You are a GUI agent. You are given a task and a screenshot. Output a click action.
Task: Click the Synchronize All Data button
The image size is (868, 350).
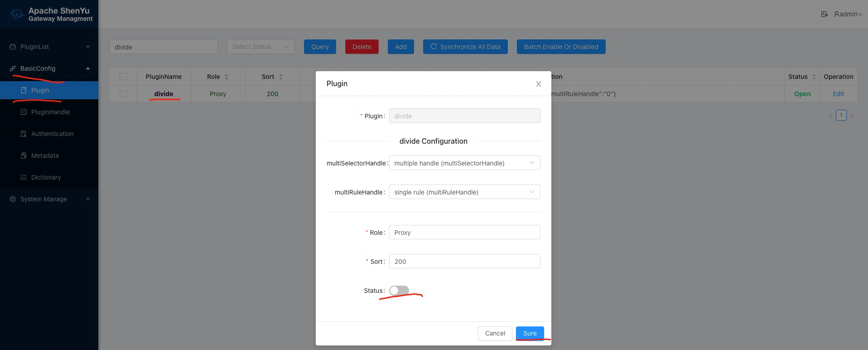tap(465, 47)
